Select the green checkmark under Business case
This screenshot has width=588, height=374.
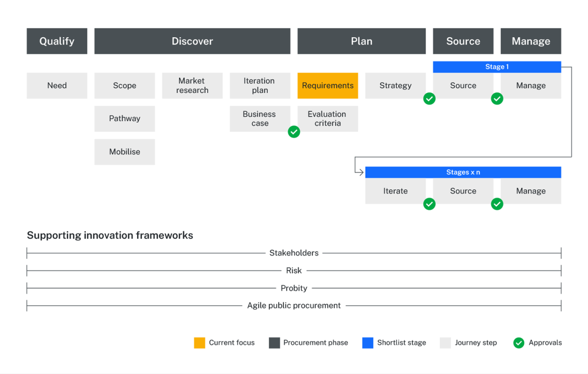294,132
